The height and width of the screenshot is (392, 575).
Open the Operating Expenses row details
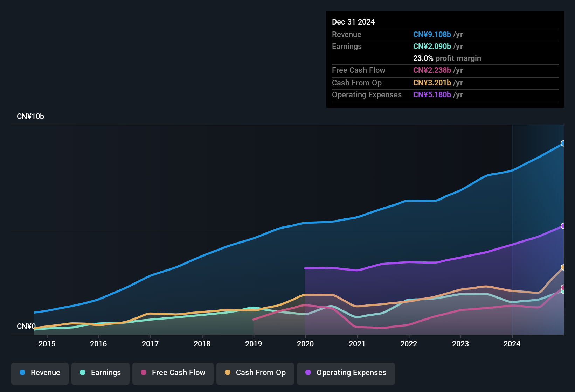tap(367, 94)
